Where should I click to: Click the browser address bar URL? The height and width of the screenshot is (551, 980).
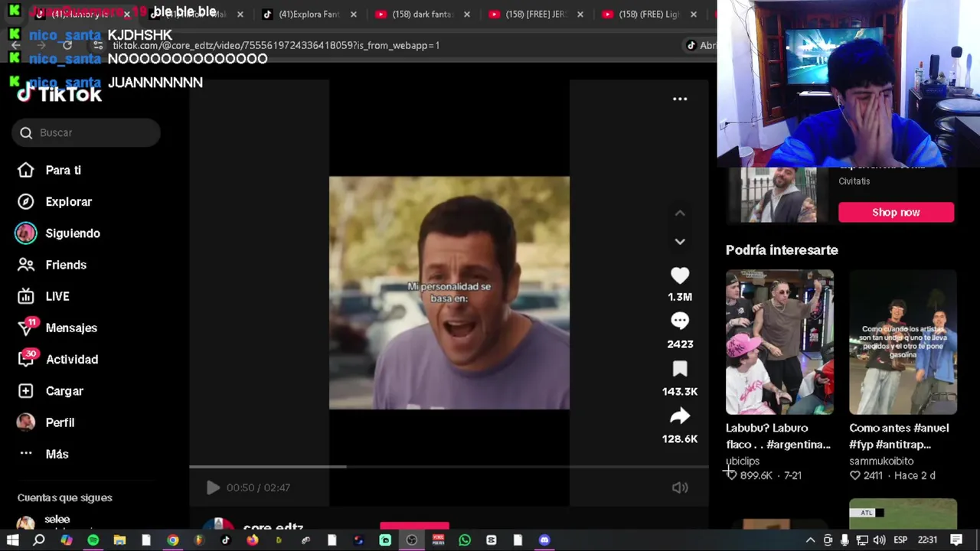click(x=276, y=45)
